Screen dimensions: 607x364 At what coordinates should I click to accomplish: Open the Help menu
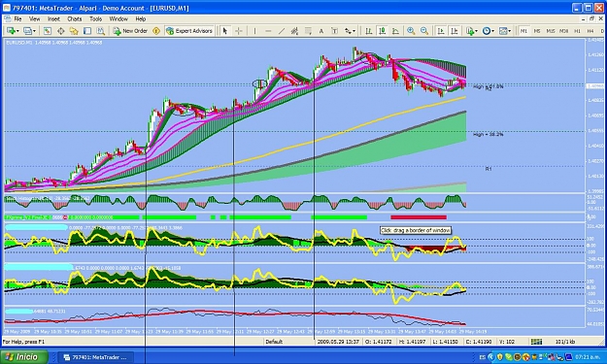[141, 19]
